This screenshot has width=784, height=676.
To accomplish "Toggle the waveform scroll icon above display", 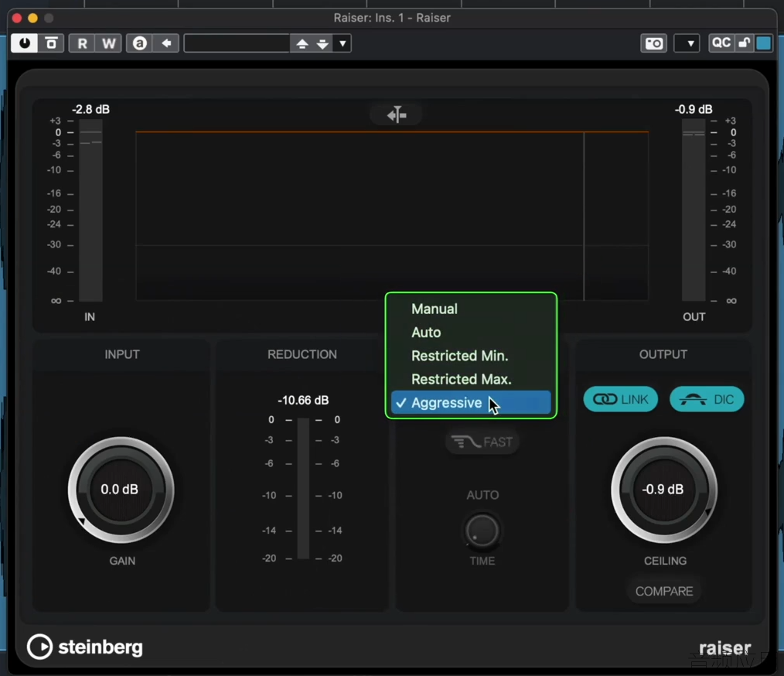I will 396,115.
